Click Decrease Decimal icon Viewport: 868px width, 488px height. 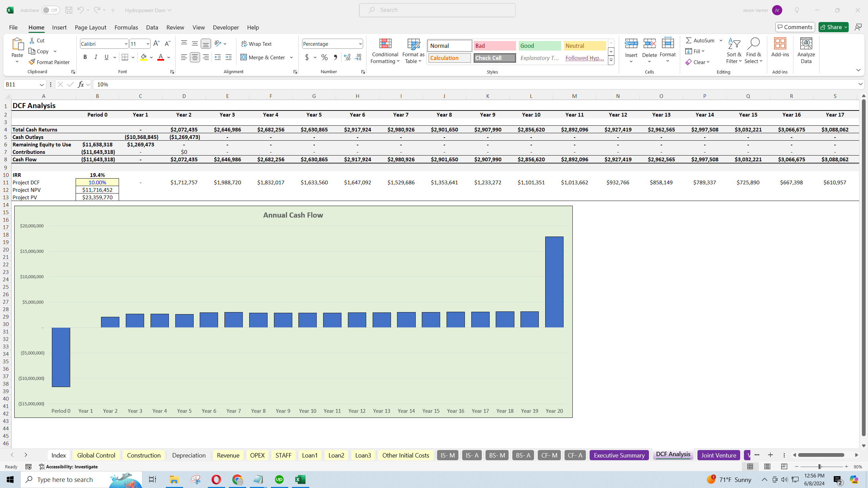click(x=358, y=57)
